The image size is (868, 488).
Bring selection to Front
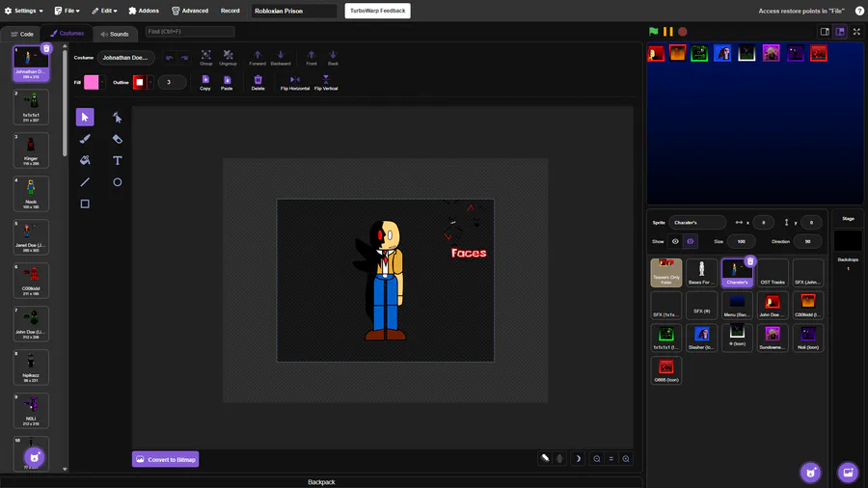pyautogui.click(x=312, y=58)
